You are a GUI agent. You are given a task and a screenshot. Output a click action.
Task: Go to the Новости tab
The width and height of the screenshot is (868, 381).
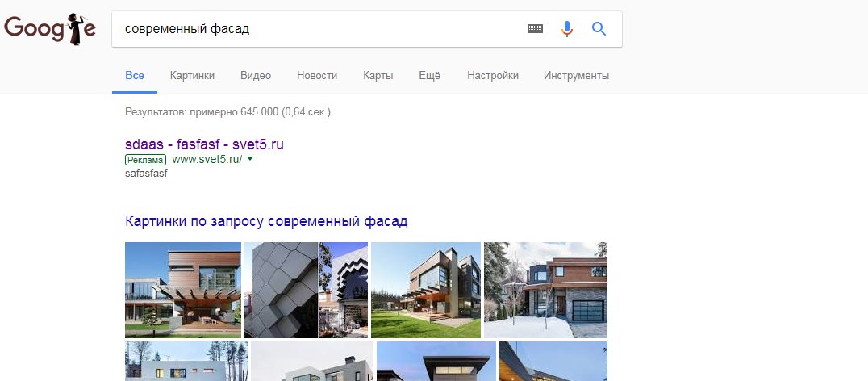[317, 75]
